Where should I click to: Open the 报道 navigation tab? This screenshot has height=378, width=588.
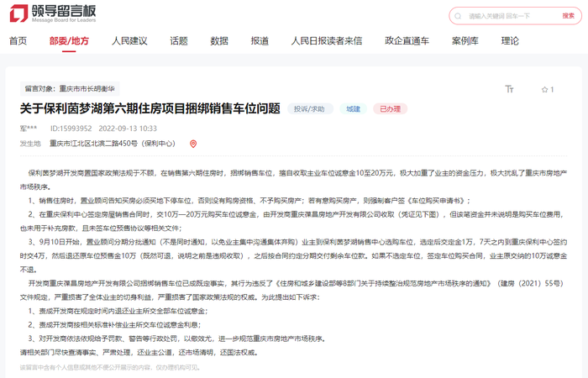260,40
